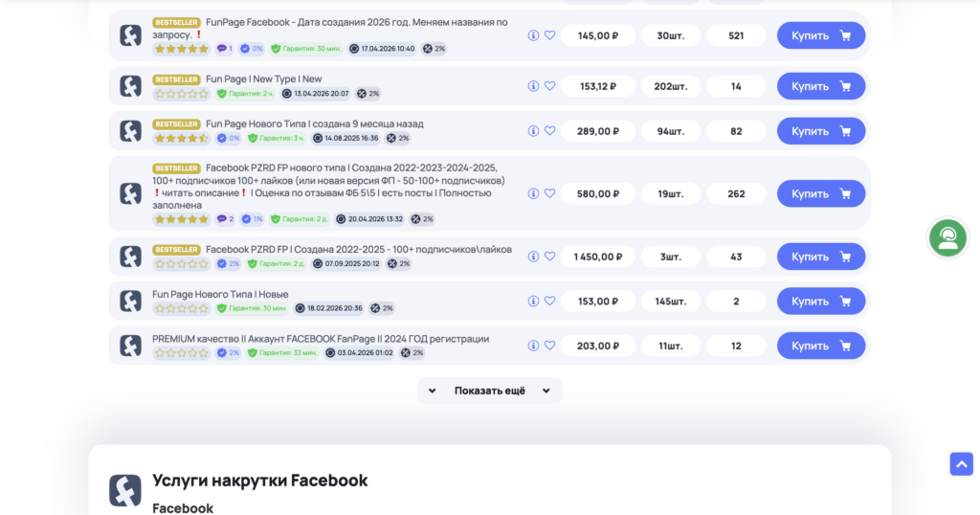Show info for the 289,00 ₽ Fun Page listing
Image resolution: width=980 pixels, height=515 pixels.
[533, 131]
